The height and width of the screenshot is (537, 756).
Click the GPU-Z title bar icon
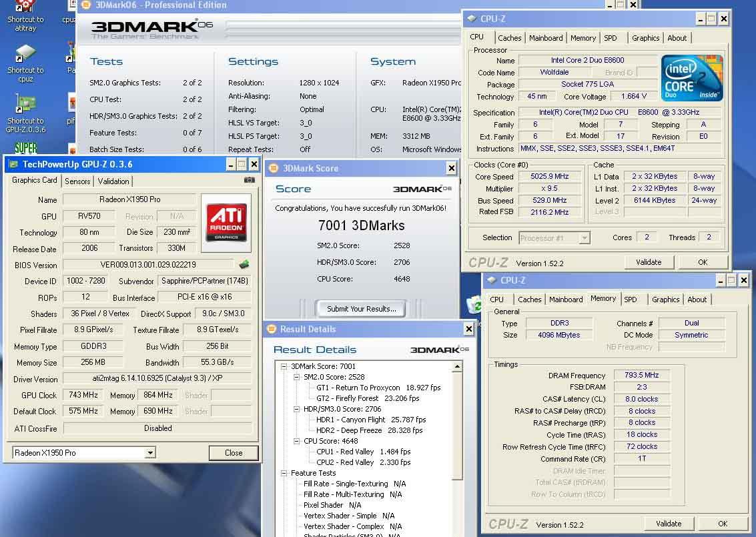13,164
